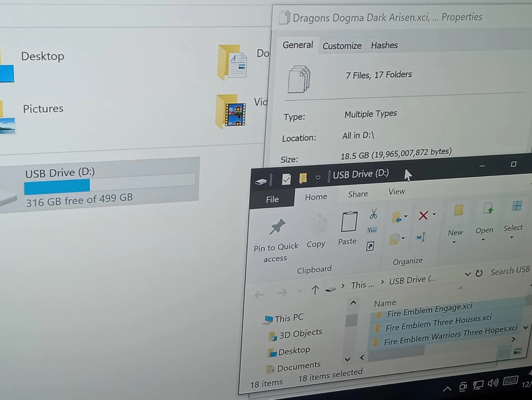Image resolution: width=532 pixels, height=400 pixels.
Task: Toggle large icons view in status bar
Action: (x=518, y=351)
